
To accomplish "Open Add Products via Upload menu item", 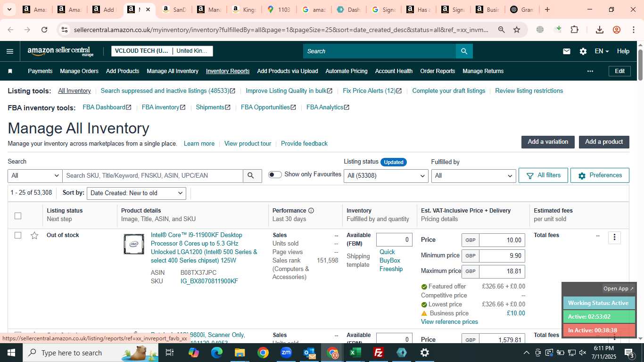I will (x=288, y=71).
